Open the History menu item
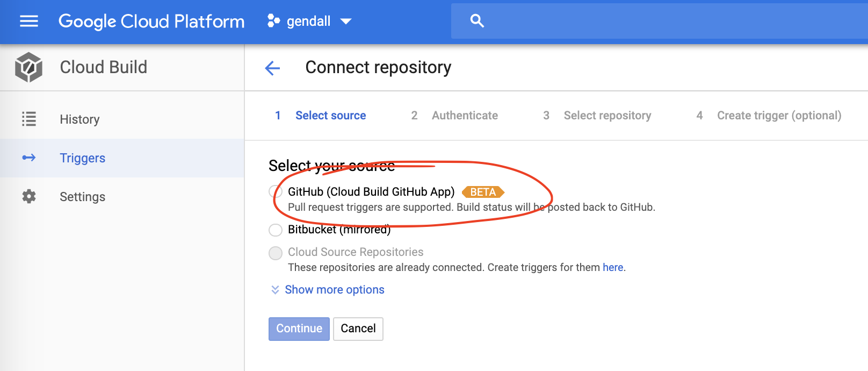Screen dimensions: 868x371 (79, 119)
